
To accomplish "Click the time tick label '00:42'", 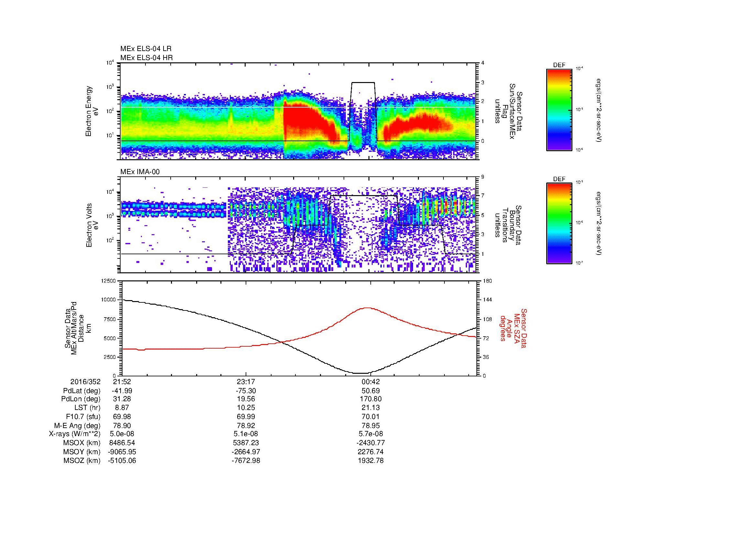I will pyautogui.click(x=371, y=382).
